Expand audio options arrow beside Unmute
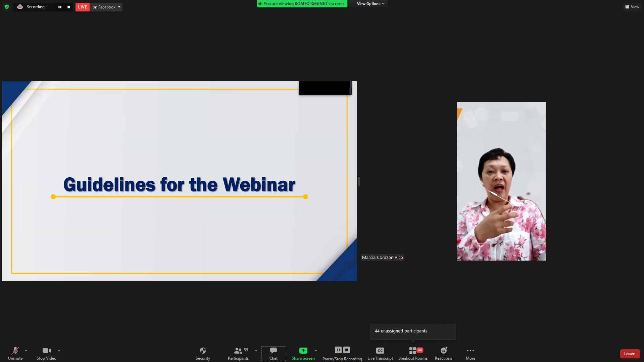644x362 pixels. click(26, 351)
